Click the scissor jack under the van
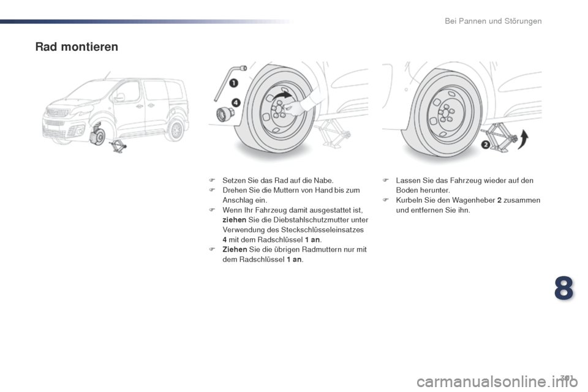588x392 pixels. [x=118, y=146]
